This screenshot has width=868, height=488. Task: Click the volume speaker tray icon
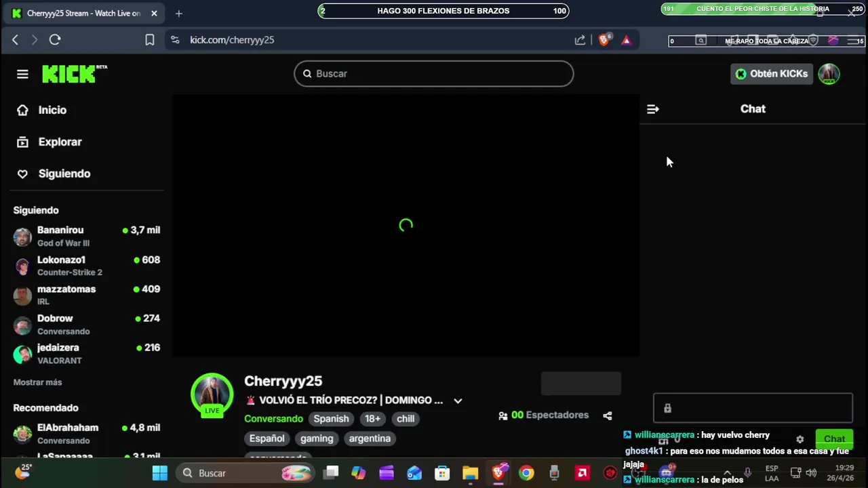click(811, 473)
